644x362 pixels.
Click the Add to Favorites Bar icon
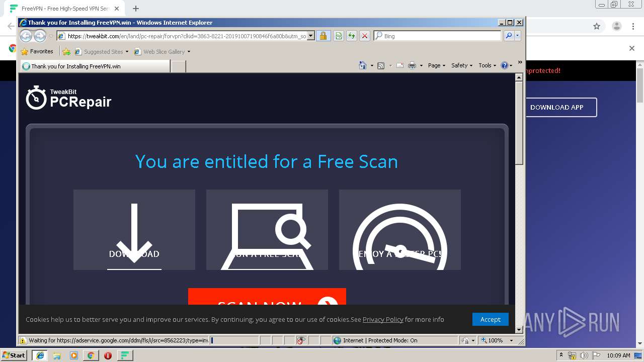click(66, 51)
